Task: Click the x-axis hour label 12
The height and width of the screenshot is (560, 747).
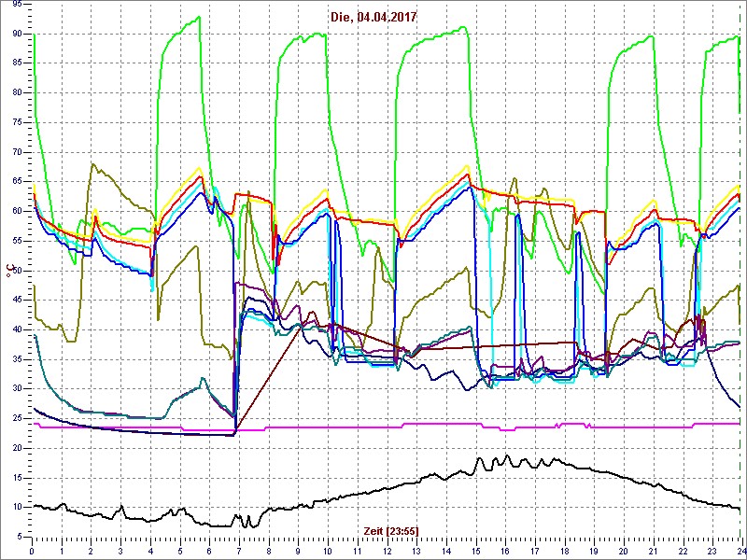Action: (x=387, y=551)
